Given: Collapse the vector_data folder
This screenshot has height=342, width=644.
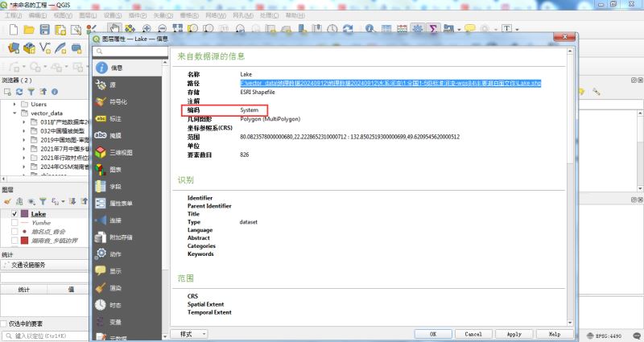Looking at the screenshot, I should pyautogui.click(x=14, y=113).
